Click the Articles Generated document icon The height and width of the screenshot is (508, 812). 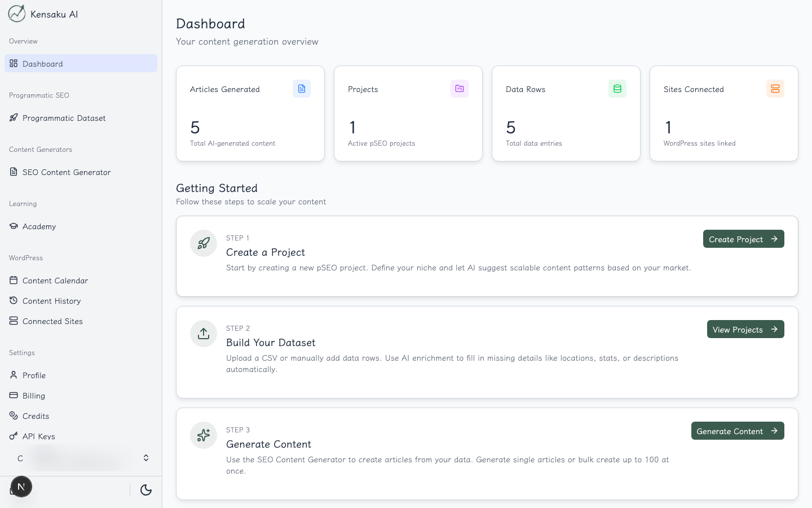[301, 89]
